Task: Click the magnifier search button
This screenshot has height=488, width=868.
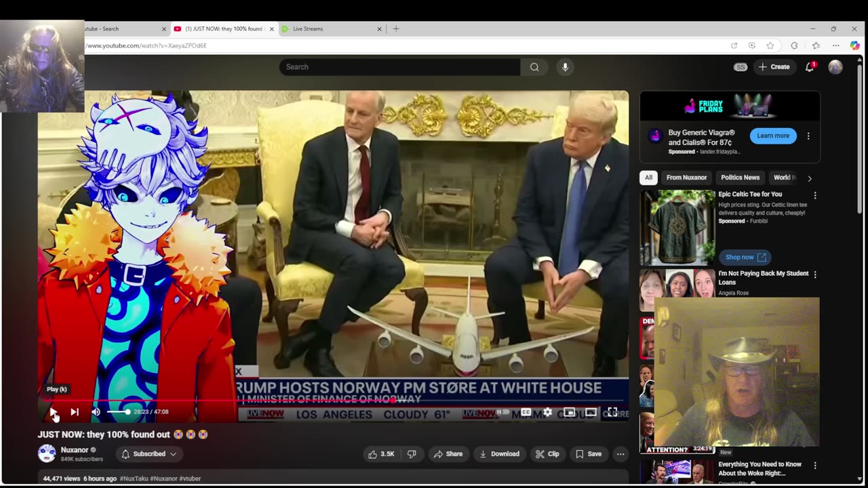Action: (534, 67)
